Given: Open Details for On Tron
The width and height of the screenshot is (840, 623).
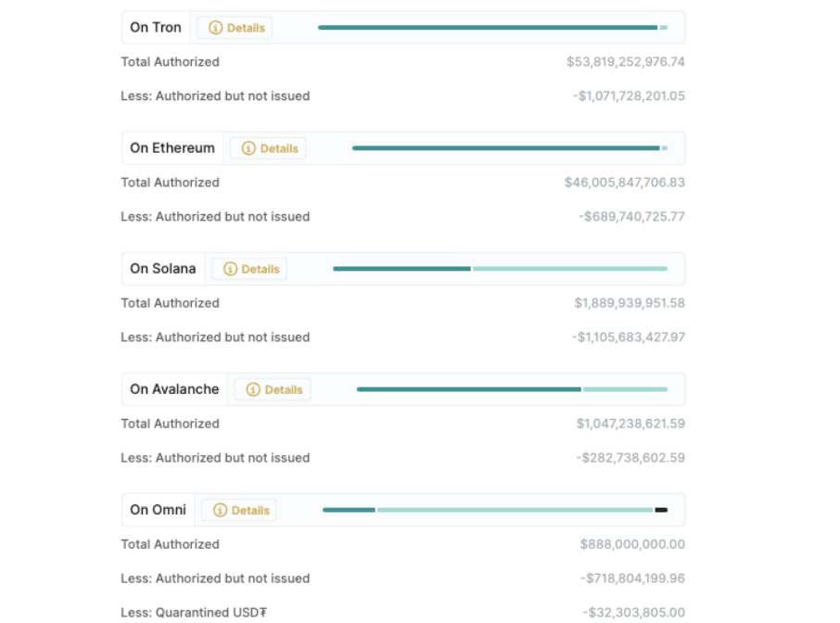Looking at the screenshot, I should tap(245, 28).
